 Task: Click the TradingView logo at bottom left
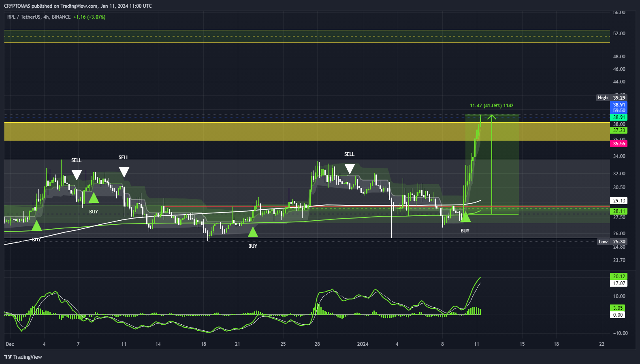coord(23,357)
